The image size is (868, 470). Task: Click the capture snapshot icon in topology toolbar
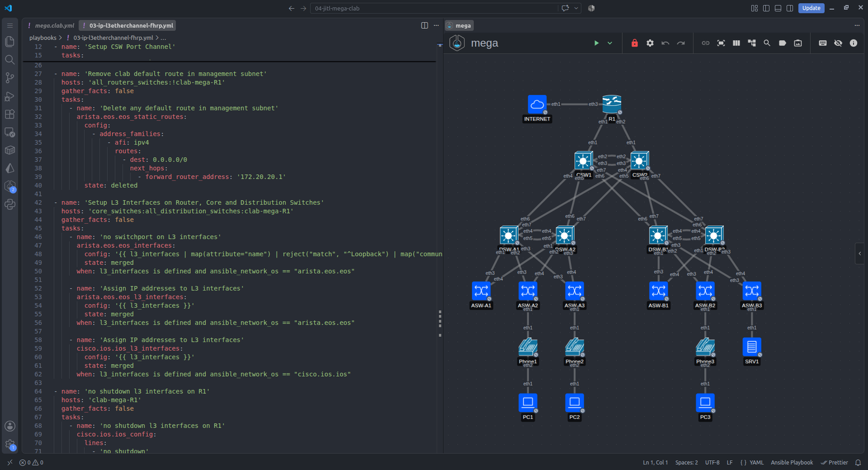click(x=798, y=43)
